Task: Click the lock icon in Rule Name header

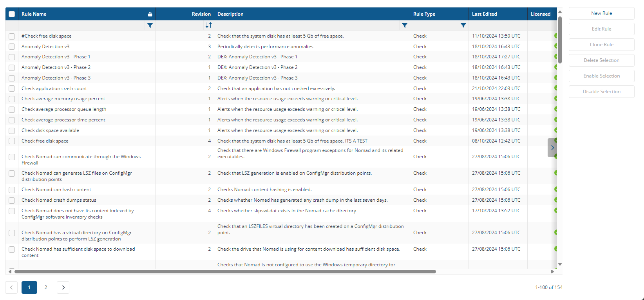Action: point(150,14)
